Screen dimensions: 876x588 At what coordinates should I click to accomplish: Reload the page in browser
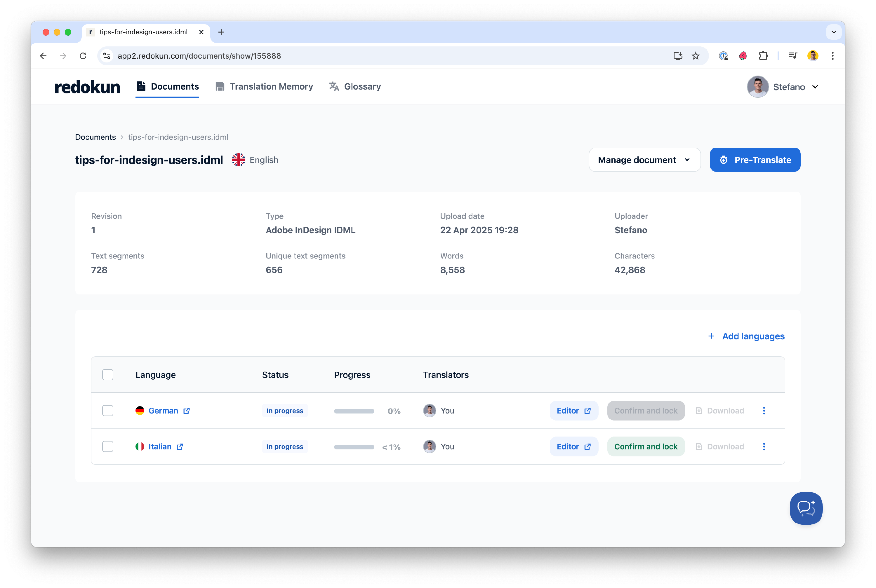[83, 56]
